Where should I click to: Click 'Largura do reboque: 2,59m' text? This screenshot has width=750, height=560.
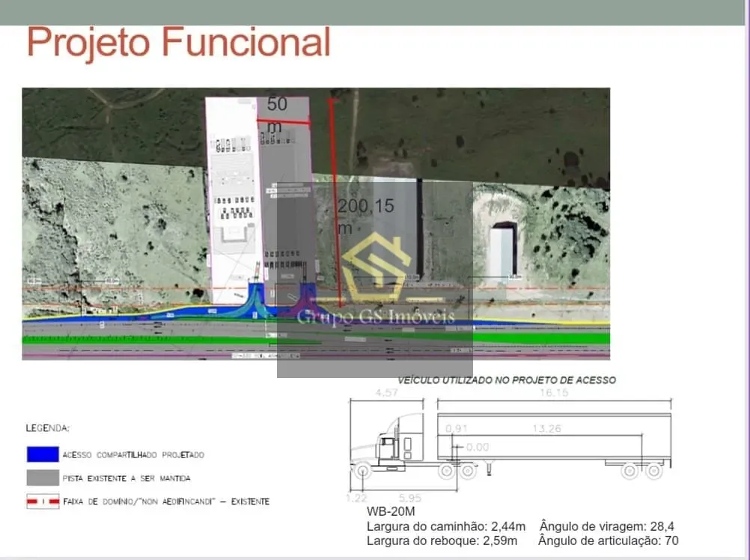pos(442,541)
